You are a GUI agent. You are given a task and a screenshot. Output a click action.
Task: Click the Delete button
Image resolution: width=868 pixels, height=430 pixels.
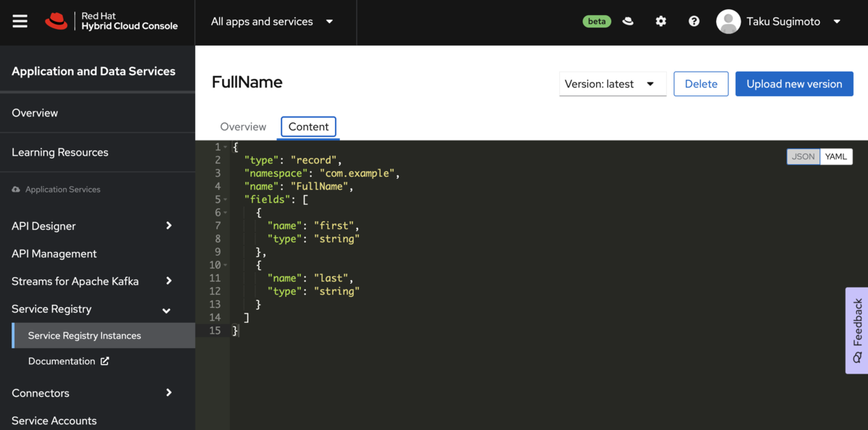701,84
